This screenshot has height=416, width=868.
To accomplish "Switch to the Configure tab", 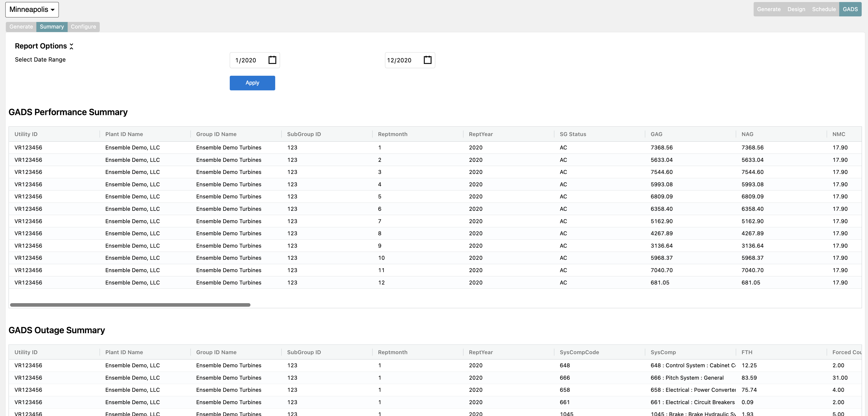I will coord(83,27).
